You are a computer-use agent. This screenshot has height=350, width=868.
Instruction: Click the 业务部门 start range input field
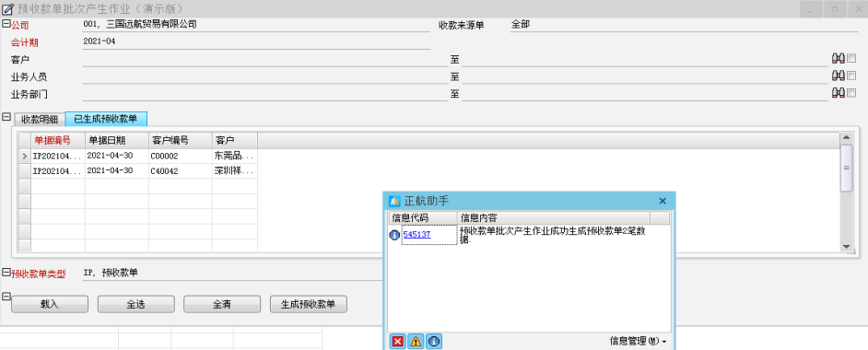point(264,93)
